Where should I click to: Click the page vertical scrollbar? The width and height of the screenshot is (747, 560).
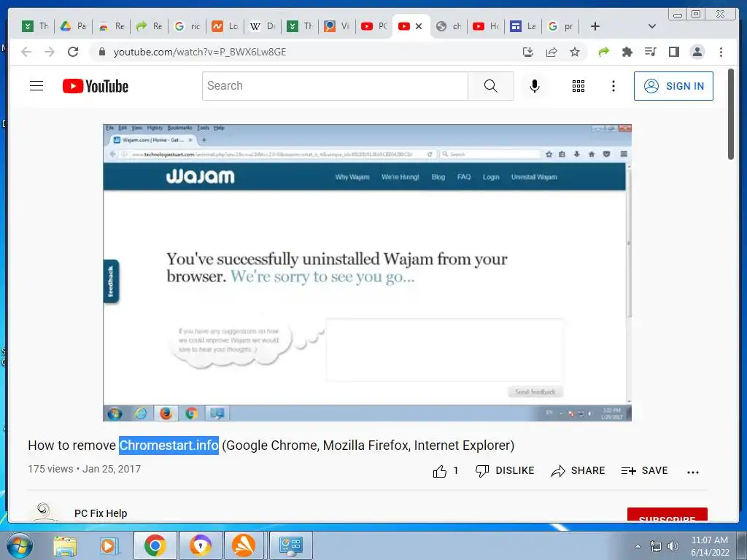tap(731, 114)
